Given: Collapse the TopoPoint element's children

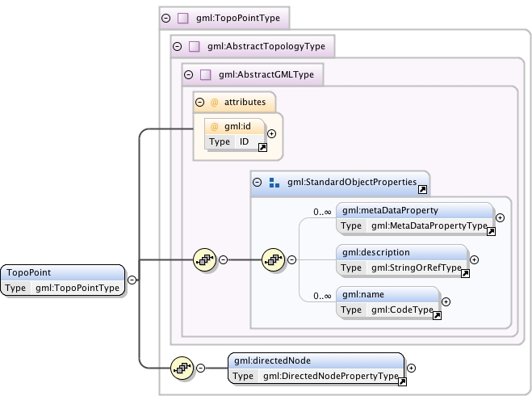Looking at the screenshot, I should pos(132,280).
